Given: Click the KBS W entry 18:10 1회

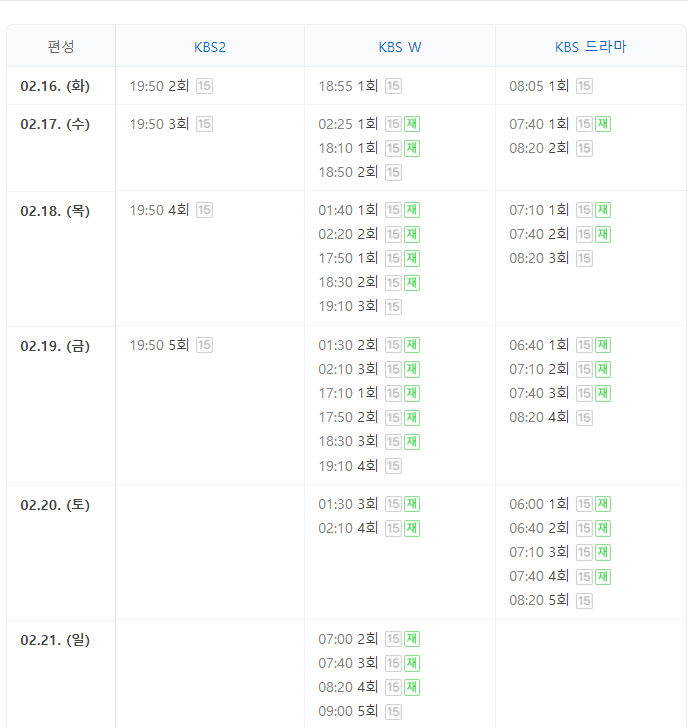Looking at the screenshot, I should pyautogui.click(x=348, y=148).
